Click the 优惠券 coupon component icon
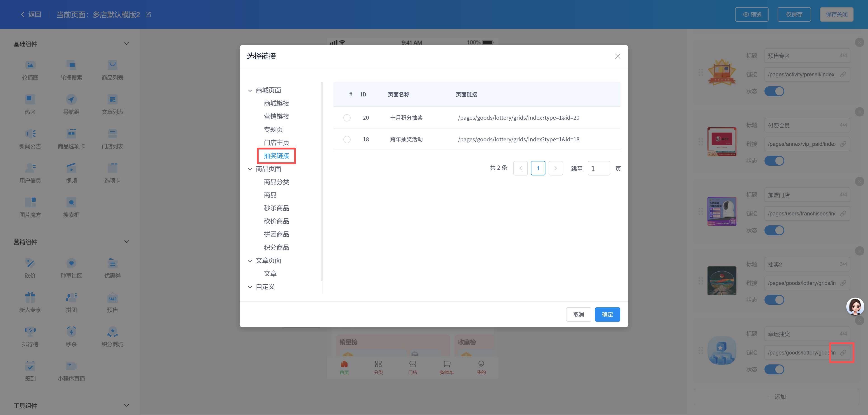The height and width of the screenshot is (415, 868). [112, 263]
